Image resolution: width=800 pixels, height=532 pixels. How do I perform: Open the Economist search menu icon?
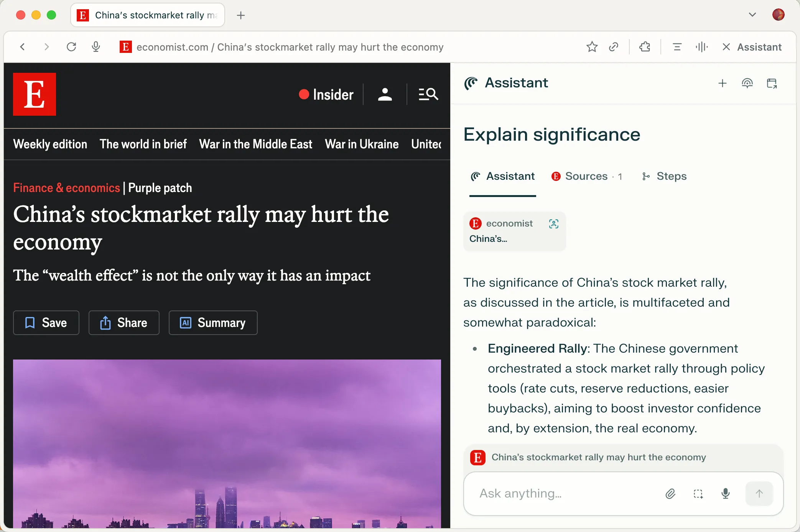(428, 94)
